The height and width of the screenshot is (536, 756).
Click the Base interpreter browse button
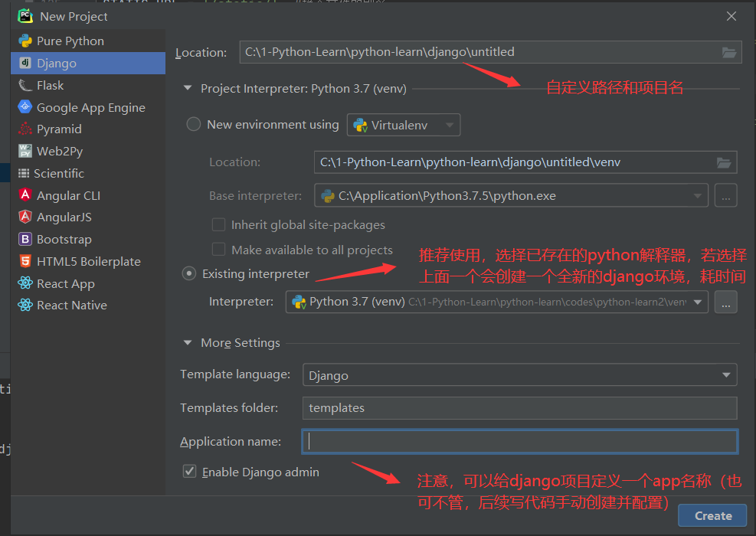tap(725, 195)
